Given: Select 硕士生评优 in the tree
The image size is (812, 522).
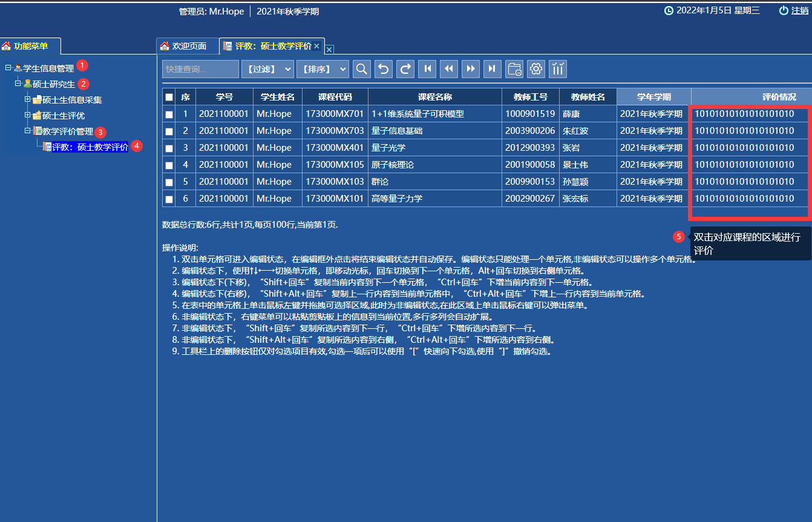Looking at the screenshot, I should 64,116.
